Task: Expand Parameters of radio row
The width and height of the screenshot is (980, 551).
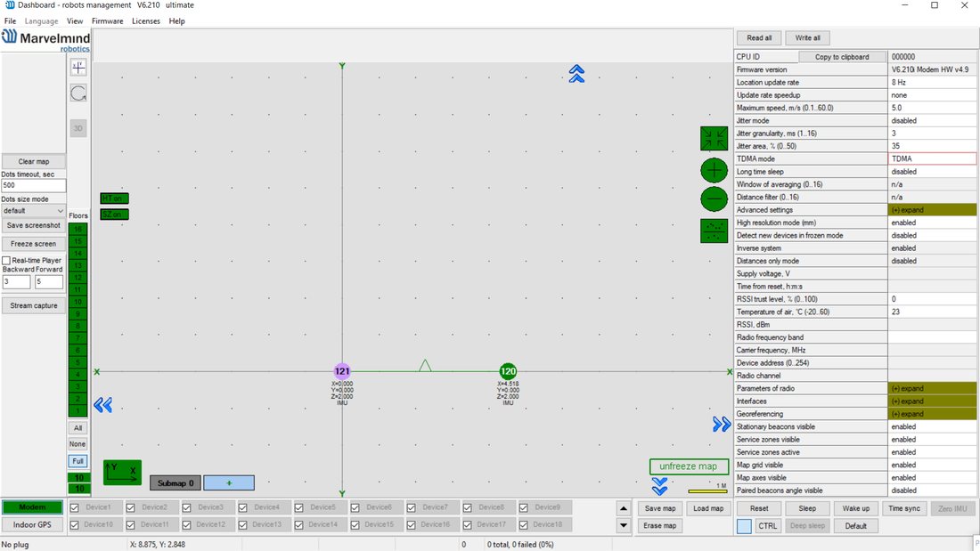Action: pos(933,389)
